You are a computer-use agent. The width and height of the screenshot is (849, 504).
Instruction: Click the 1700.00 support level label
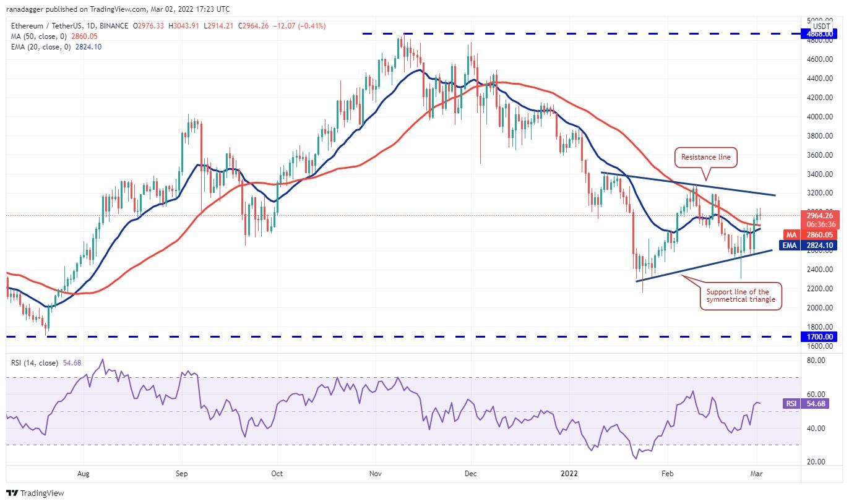(819, 337)
